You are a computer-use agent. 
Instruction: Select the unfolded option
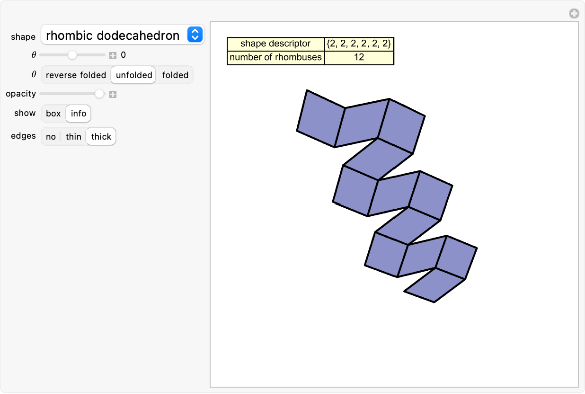coord(134,75)
